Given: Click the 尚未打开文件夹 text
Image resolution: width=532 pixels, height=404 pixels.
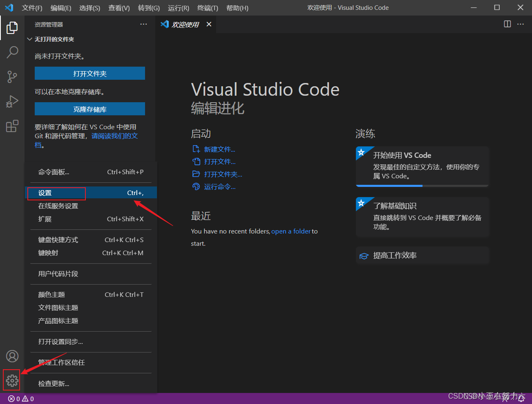Looking at the screenshot, I should point(60,56).
